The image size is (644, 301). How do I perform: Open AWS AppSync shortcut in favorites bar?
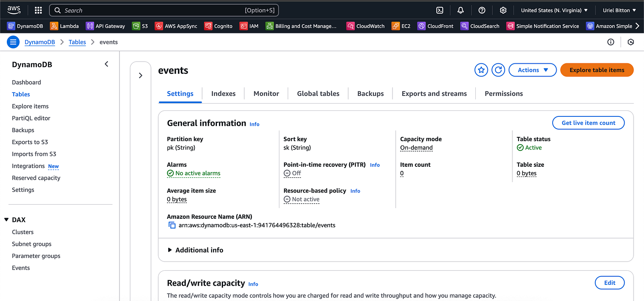(176, 26)
